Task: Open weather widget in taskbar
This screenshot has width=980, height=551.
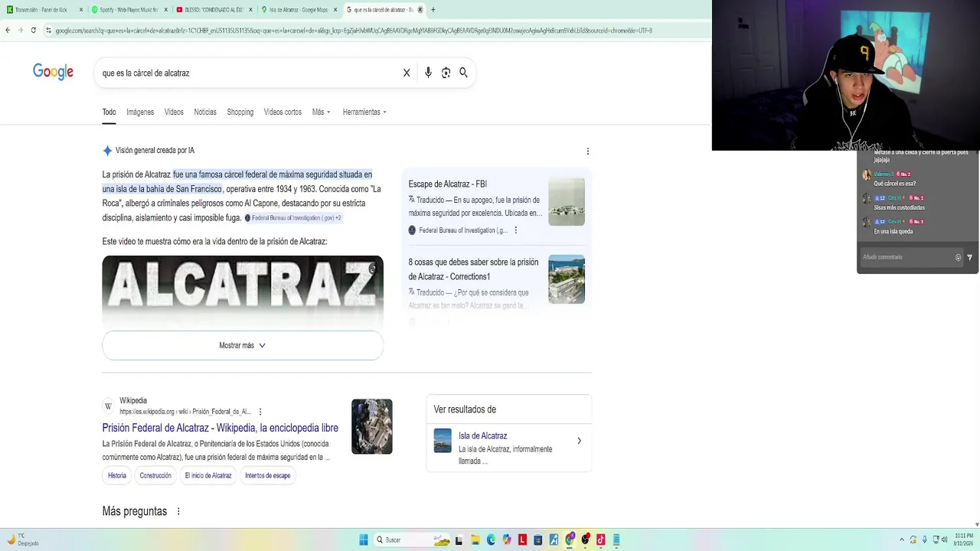Action: pyautogui.click(x=23, y=540)
